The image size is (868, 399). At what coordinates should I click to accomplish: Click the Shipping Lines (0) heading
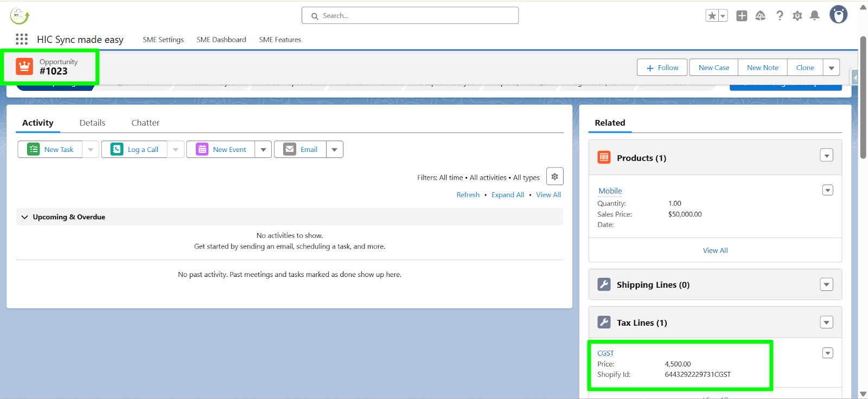(x=653, y=285)
